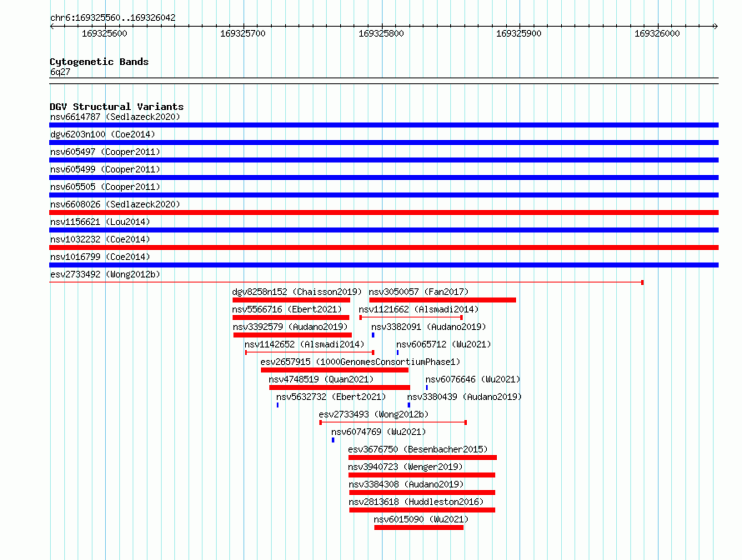Click the nsv6614787 (Sedlazeck2020) label
Screen dimensions: 742x560
point(115,117)
